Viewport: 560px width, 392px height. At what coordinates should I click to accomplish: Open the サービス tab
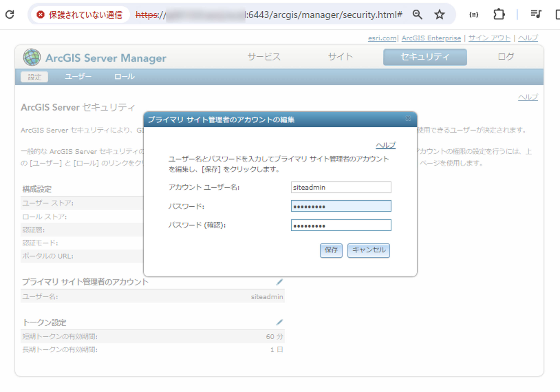(264, 57)
